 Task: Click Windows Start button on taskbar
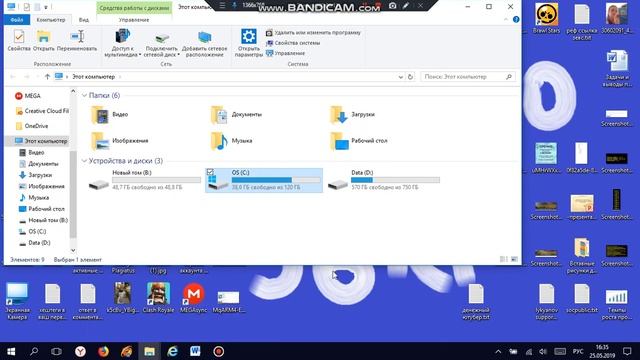[11, 351]
